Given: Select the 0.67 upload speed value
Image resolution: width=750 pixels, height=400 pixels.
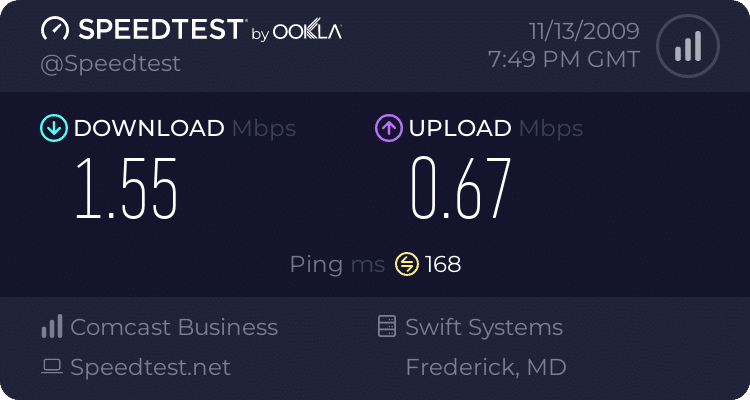Looking at the screenshot, I should tap(462, 188).
